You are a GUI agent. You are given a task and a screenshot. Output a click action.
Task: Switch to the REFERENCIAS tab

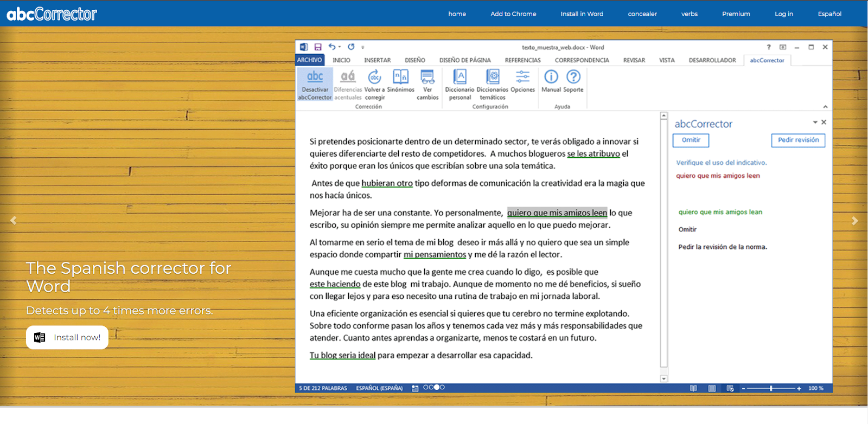[522, 60]
